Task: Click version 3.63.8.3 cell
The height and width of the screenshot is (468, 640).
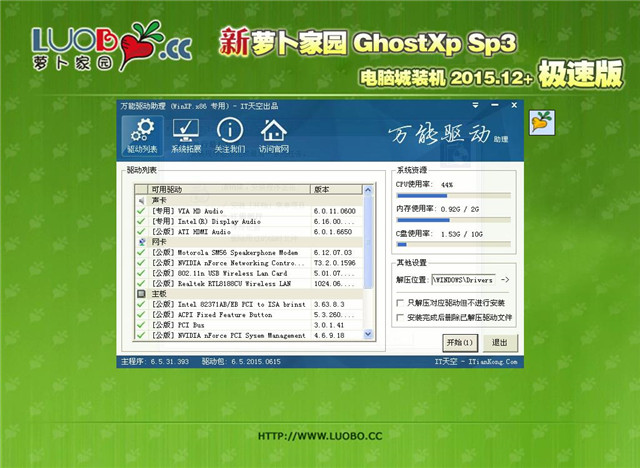Action: [x=329, y=304]
